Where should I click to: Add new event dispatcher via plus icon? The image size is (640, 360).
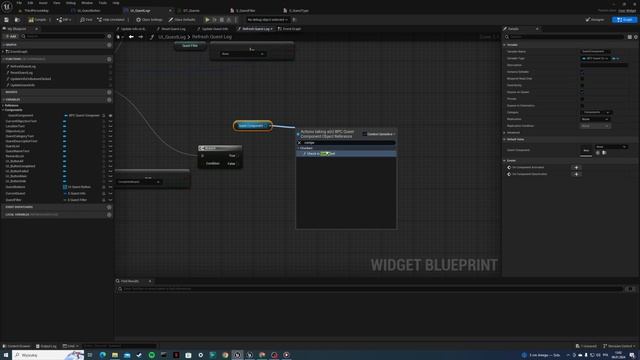tap(109, 207)
